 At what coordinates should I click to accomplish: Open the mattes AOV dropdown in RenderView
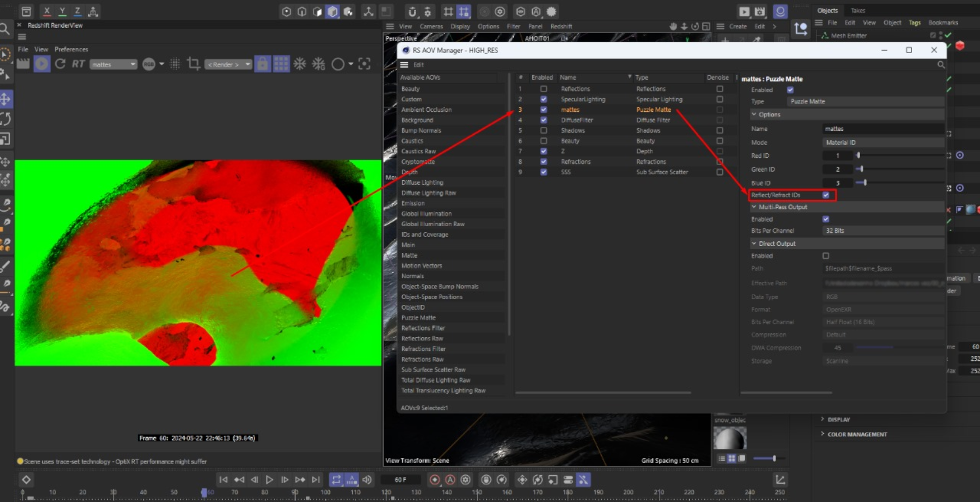coord(113,64)
